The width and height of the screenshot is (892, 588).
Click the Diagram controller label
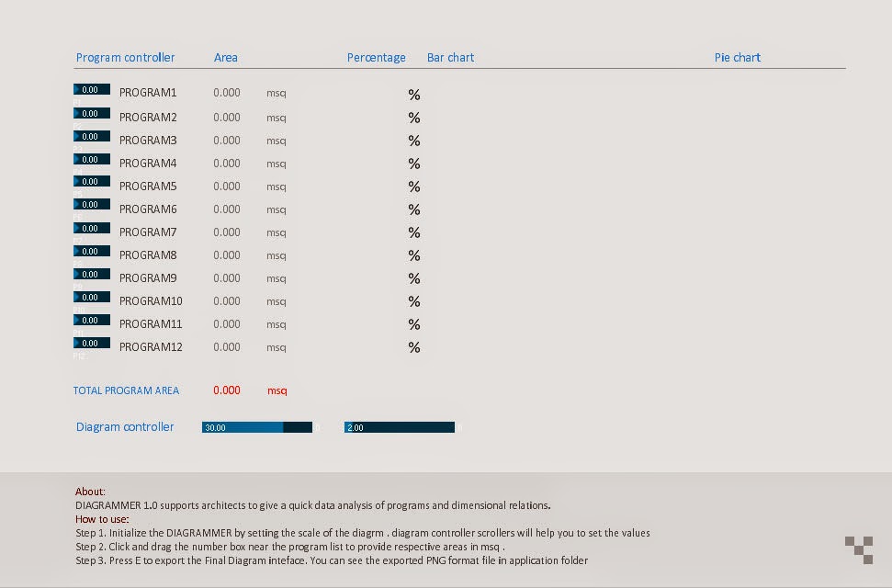pyautogui.click(x=124, y=426)
